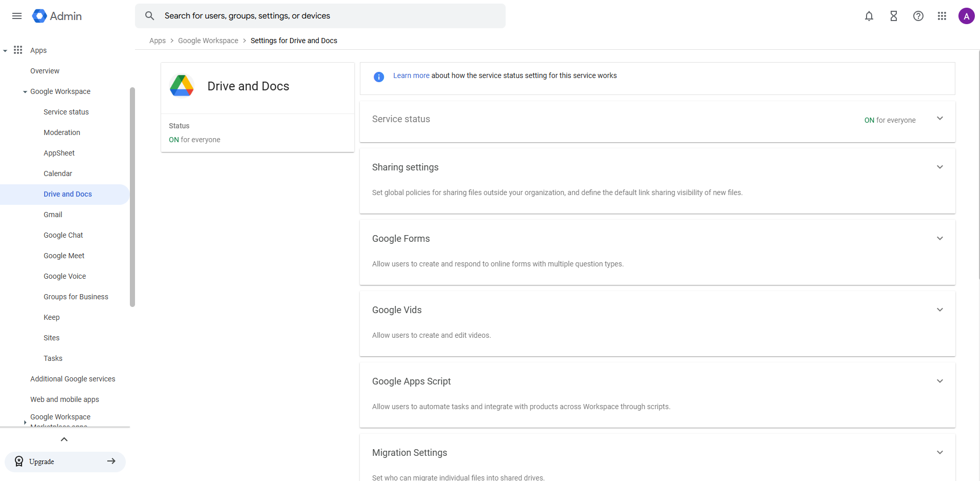Open Google Voice settings
Viewport: 980px width, 481px height.
click(65, 276)
